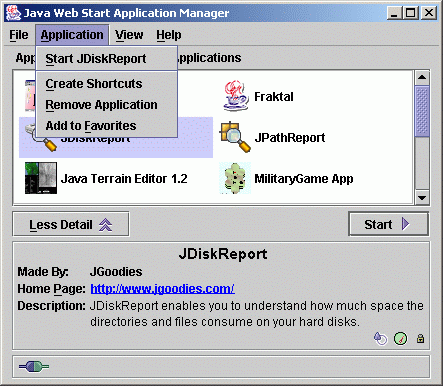
Task: Select the MilitaryGame App map icon
Action: coord(235,178)
